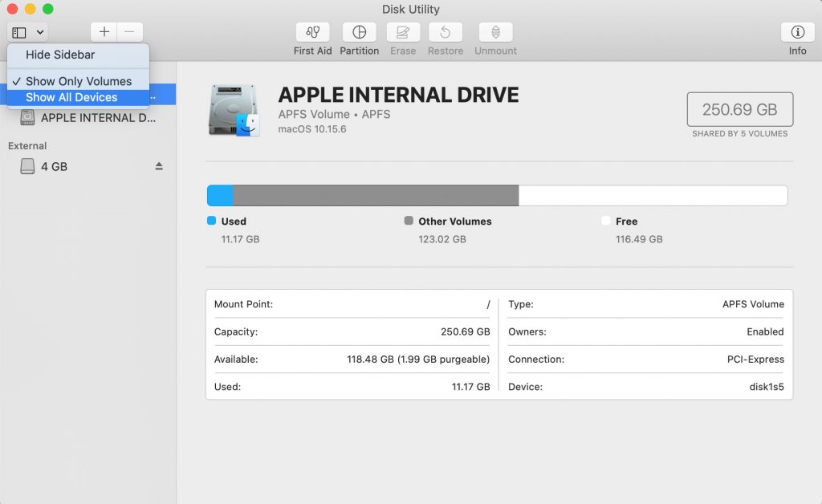
Task: Click the white Free legend swatch
Action: coord(606,221)
